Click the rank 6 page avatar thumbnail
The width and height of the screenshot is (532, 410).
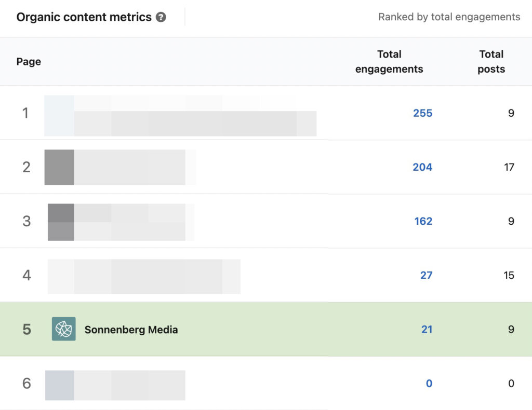pos(59,385)
